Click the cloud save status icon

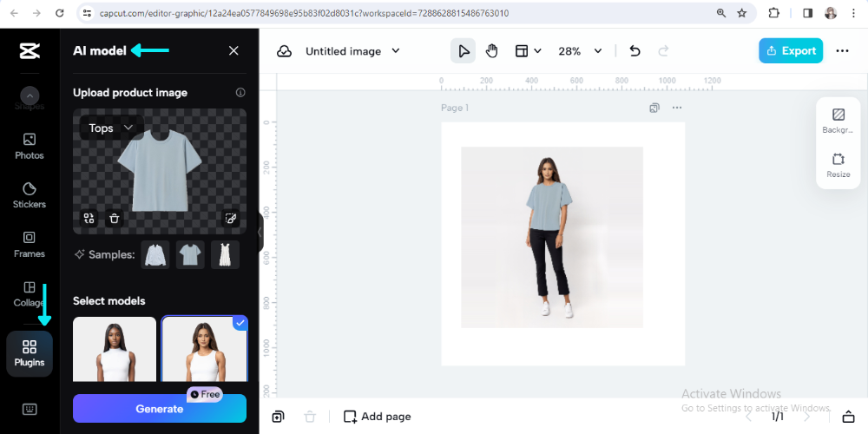click(x=284, y=51)
